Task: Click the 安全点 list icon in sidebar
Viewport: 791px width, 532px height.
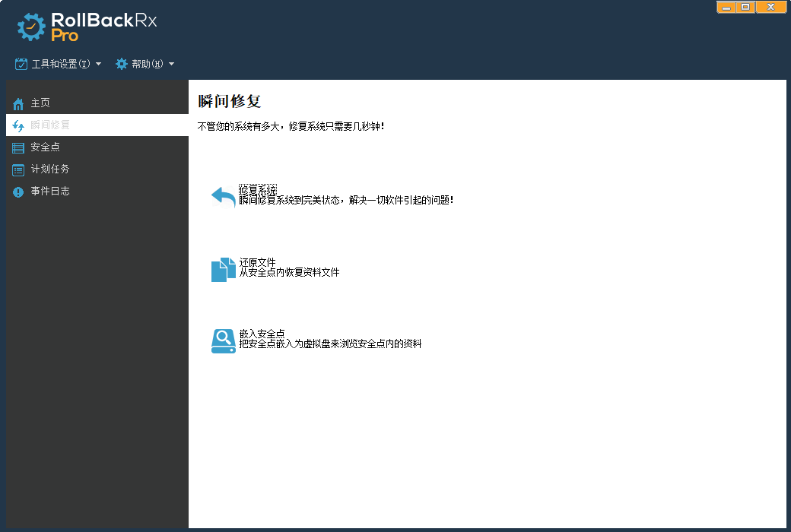Action: pos(18,147)
